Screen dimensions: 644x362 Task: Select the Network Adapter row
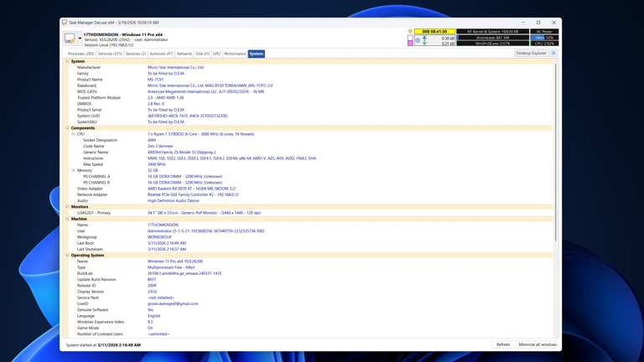(x=311, y=194)
